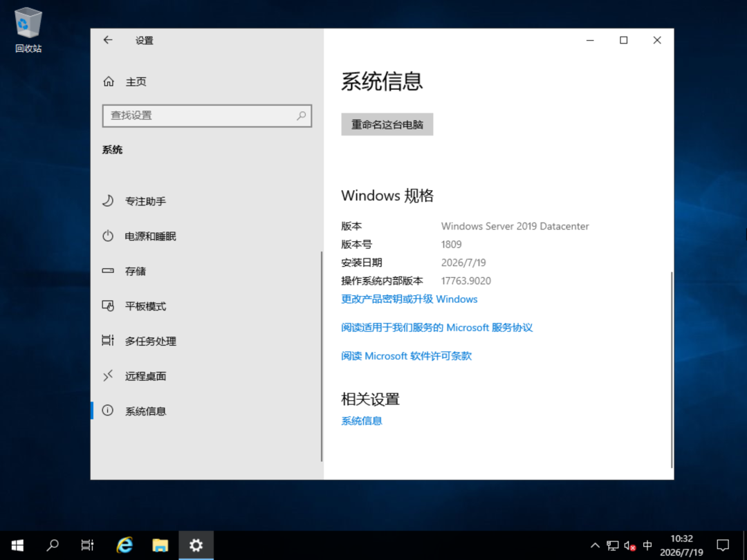The width and height of the screenshot is (747, 560).
Task: Open 平板模式 settings page
Action: pos(207,306)
